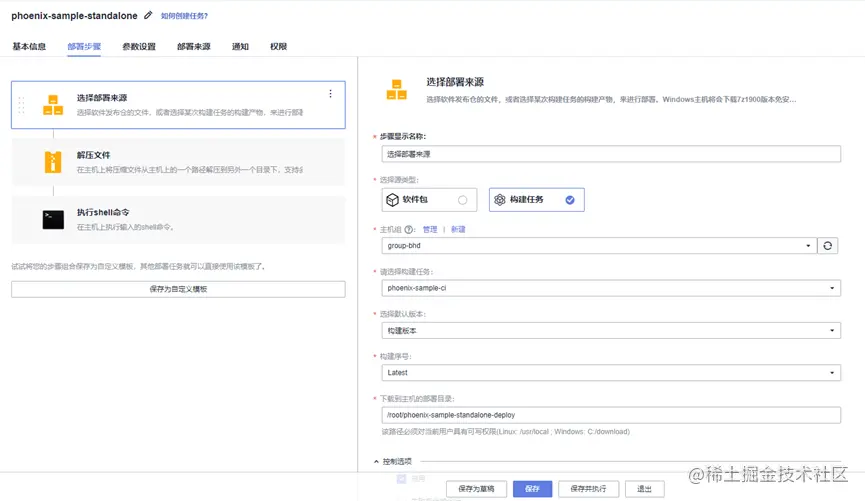Click the phoenix-sample-standalone task title
This screenshot has height=501, width=865.
(74, 16)
